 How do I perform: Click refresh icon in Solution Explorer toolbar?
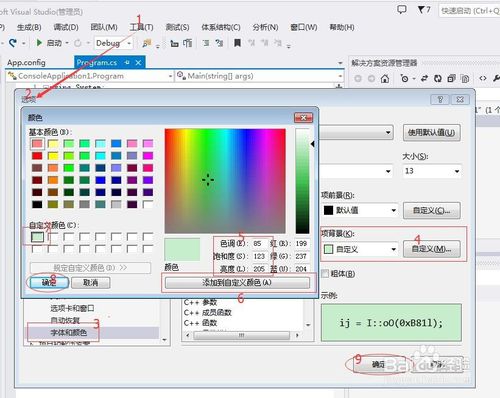click(438, 79)
